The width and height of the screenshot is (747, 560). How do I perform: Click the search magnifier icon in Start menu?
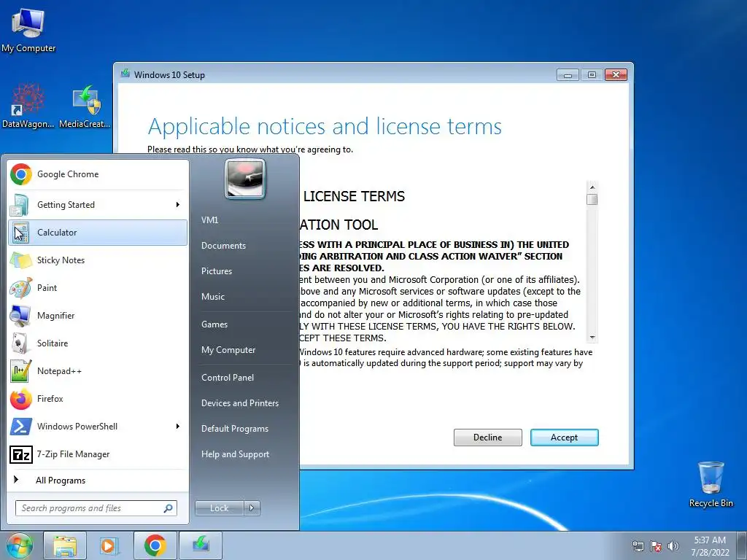pos(169,508)
